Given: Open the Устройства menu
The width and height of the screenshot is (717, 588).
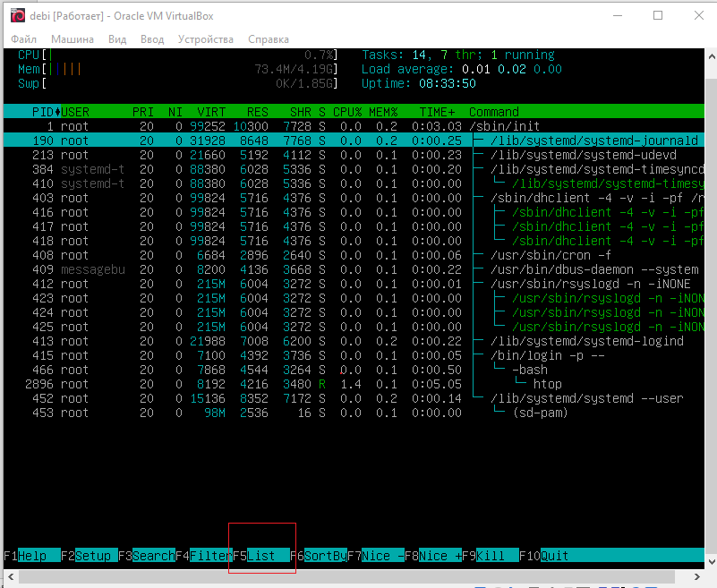Looking at the screenshot, I should [x=206, y=39].
